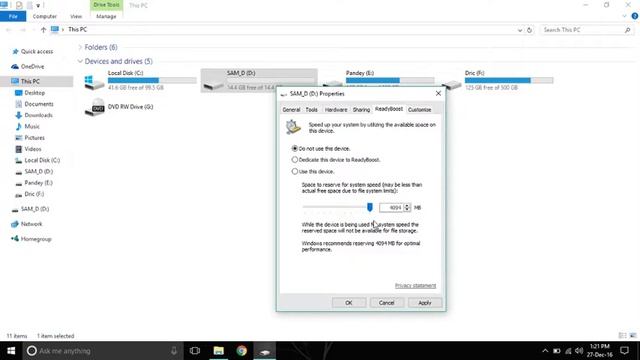Open the File ribbon menu
The height and width of the screenshot is (360, 640).
point(13,16)
